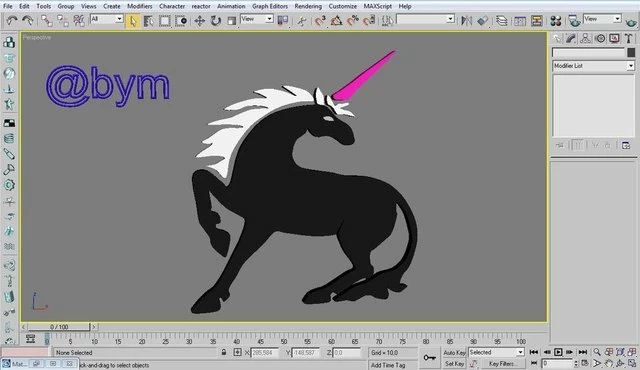Screen dimensions: 640x370
Task: Switch to the Motion command panel tab
Action: click(x=600, y=38)
